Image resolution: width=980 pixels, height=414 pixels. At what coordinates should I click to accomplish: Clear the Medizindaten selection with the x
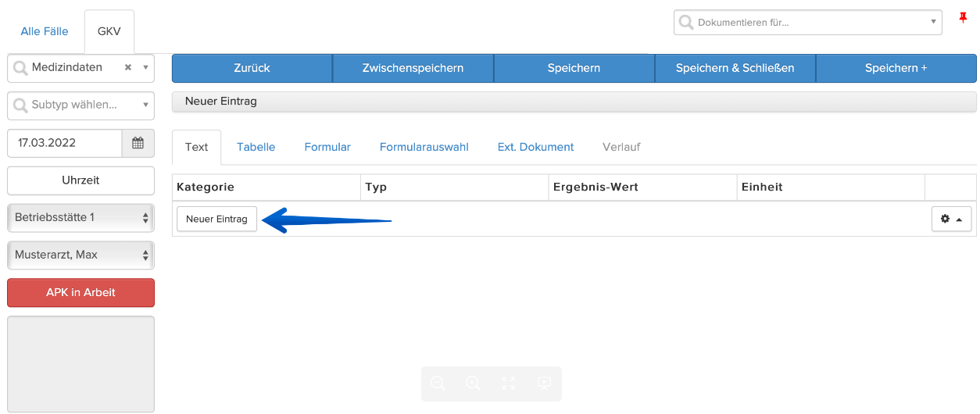pyautogui.click(x=128, y=68)
